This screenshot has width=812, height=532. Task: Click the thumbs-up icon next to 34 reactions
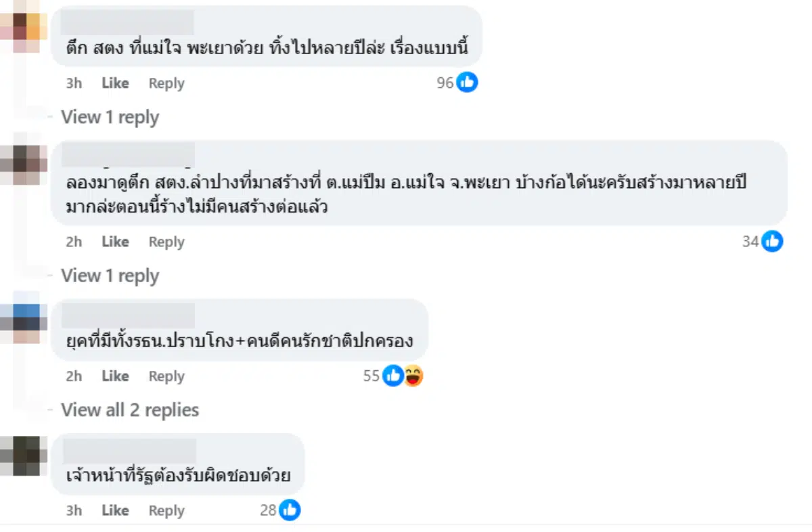(x=772, y=240)
